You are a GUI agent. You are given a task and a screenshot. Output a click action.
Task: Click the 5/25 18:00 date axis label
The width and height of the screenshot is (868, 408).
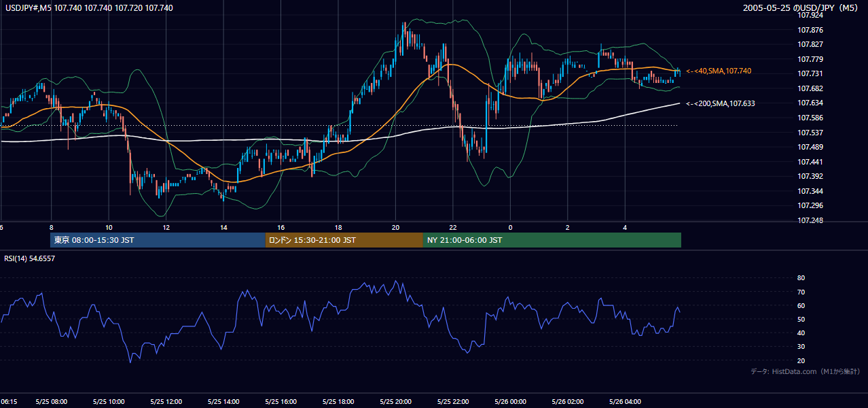coord(338,402)
